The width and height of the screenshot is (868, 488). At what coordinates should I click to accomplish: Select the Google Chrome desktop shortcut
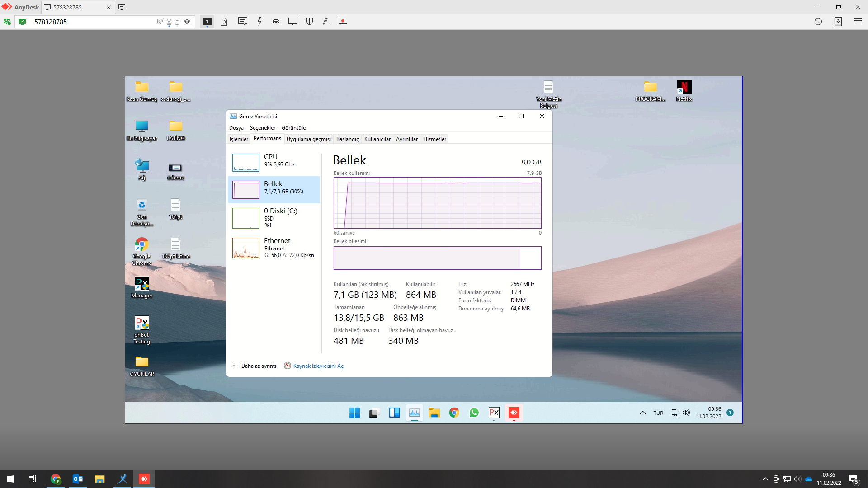[142, 251]
